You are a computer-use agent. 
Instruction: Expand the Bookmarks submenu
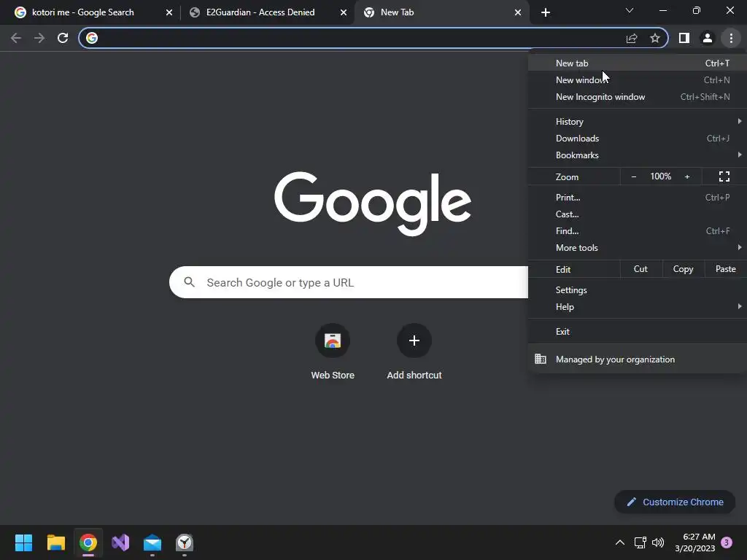tap(638, 155)
